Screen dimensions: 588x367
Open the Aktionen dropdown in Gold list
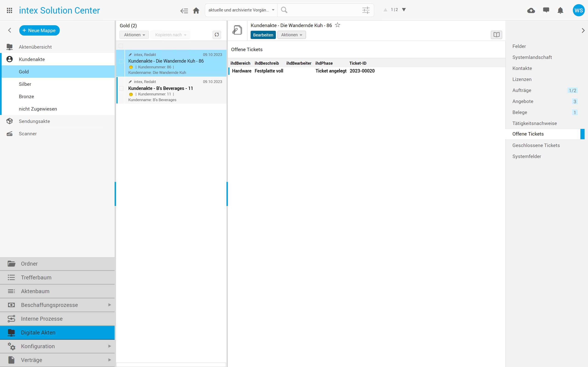134,35
